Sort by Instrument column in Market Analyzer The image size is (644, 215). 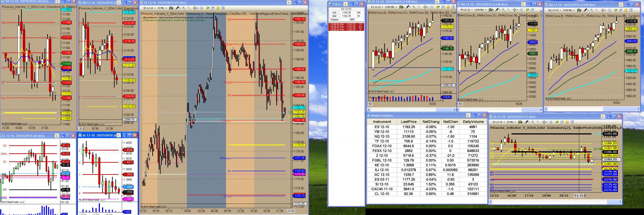[382, 122]
